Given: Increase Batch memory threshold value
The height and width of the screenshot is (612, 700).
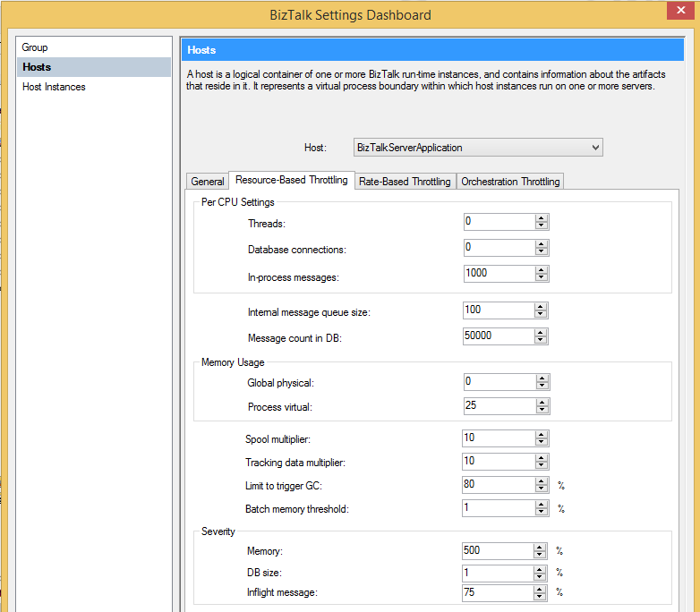Looking at the screenshot, I should [x=542, y=504].
